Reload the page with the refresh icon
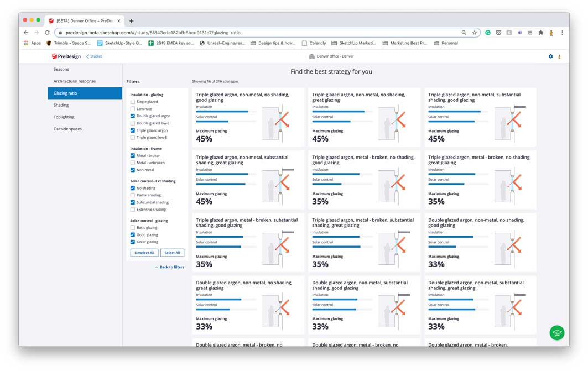 click(47, 33)
